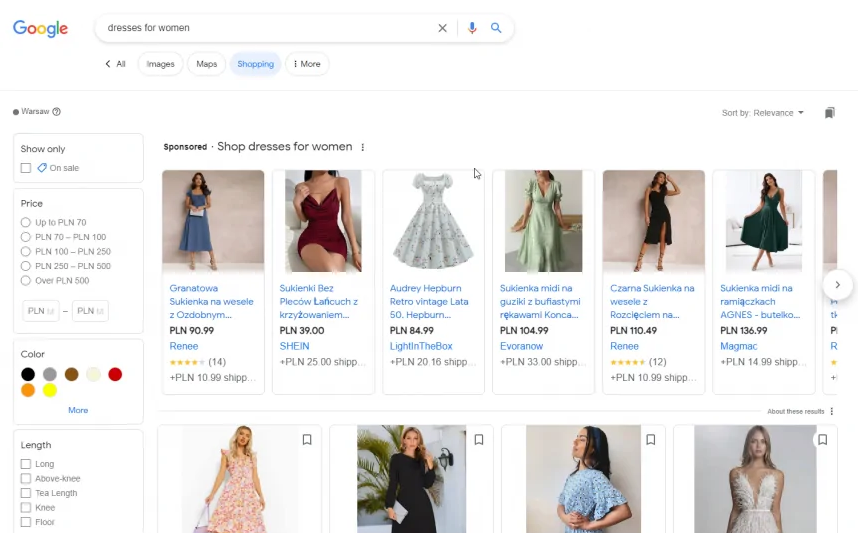Visit the Magmac store link
The image size is (858, 533).
(739, 346)
